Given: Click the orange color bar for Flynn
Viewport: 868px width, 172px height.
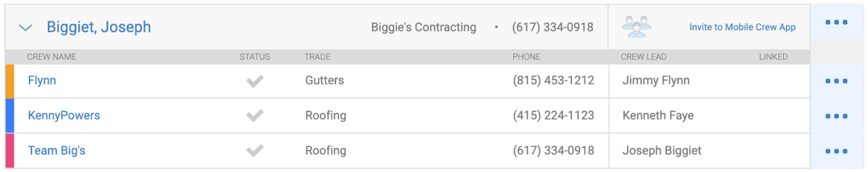Looking at the screenshot, I should point(10,81).
